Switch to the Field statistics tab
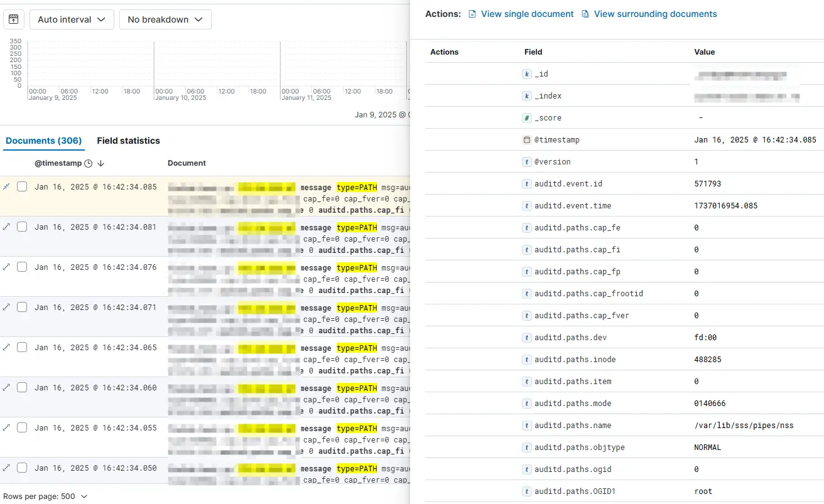The image size is (824, 504). pos(128,141)
